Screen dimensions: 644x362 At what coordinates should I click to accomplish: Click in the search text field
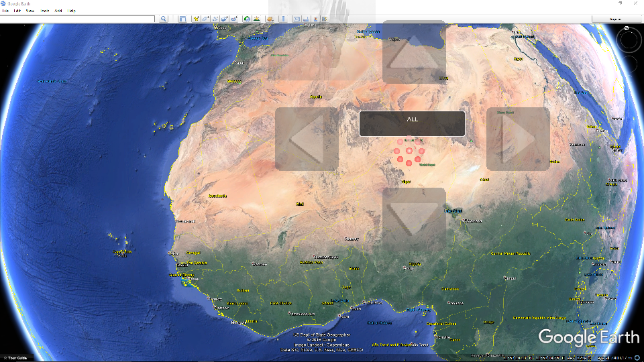(79, 19)
